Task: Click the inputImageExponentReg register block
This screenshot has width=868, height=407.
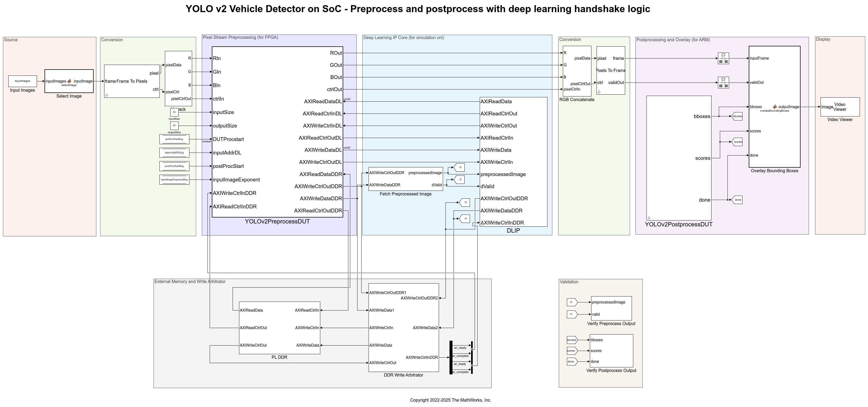Action: click(175, 180)
